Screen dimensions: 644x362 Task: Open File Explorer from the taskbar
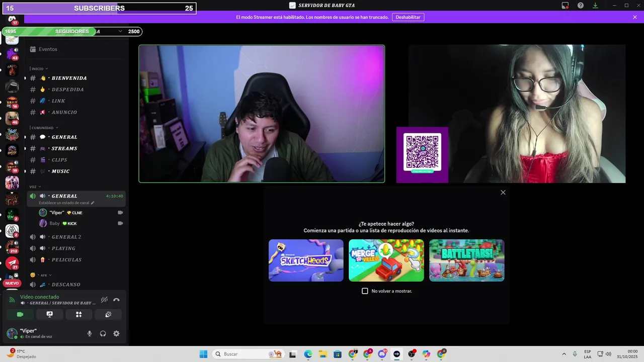(323, 354)
